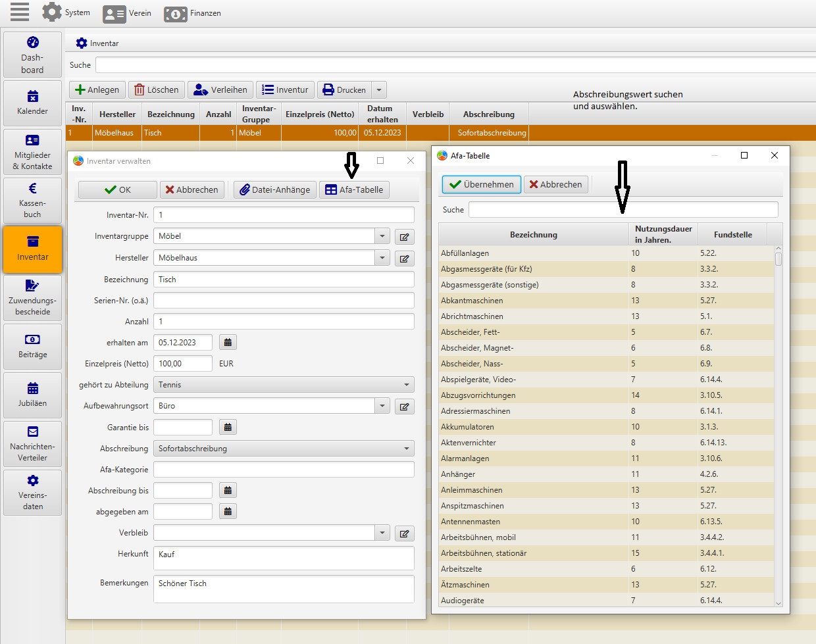
Task: Edit Aufbewahrungsort entries icon
Action: point(405,407)
